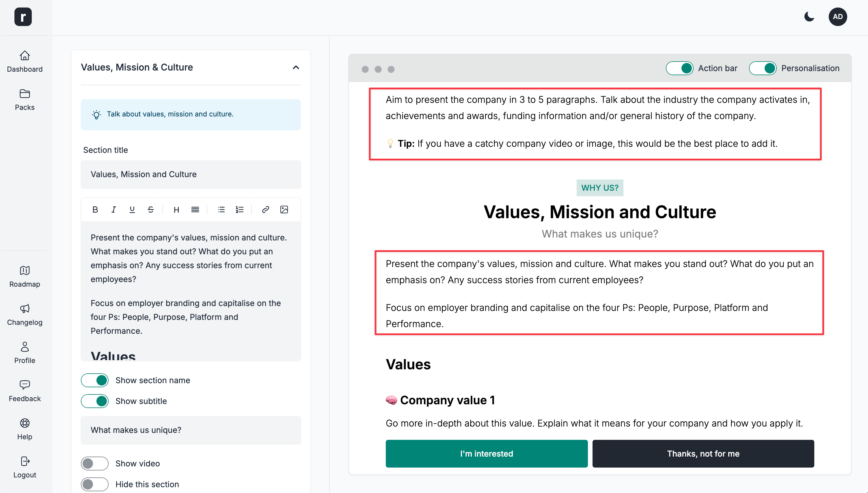This screenshot has height=493, width=868.
Task: Click the I'm interested button
Action: click(487, 454)
